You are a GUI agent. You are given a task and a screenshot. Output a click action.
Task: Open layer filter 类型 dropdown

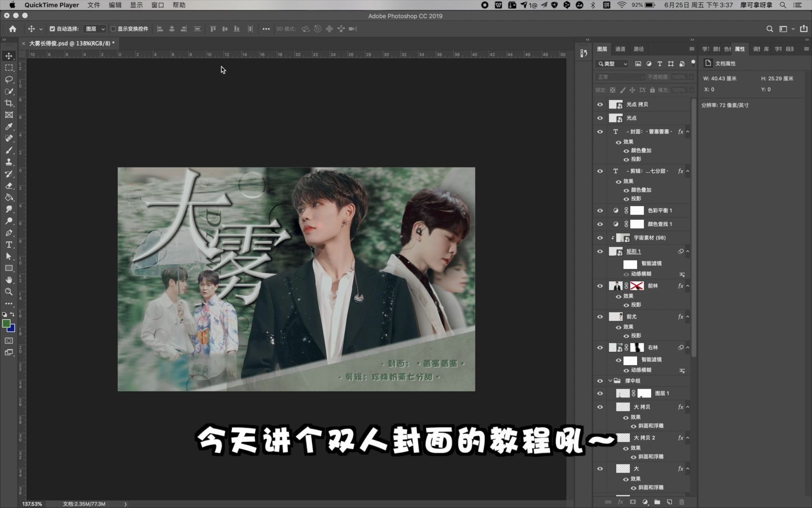pyautogui.click(x=612, y=63)
